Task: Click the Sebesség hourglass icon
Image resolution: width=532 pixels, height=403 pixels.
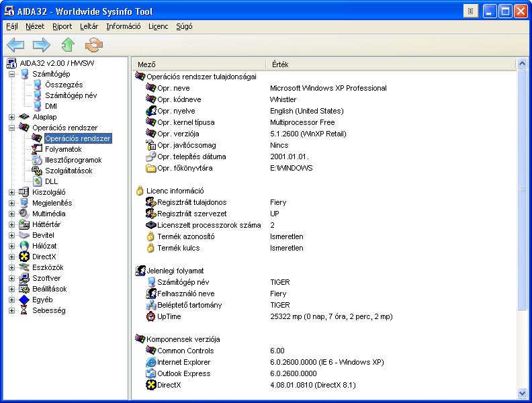Action: tap(24, 310)
